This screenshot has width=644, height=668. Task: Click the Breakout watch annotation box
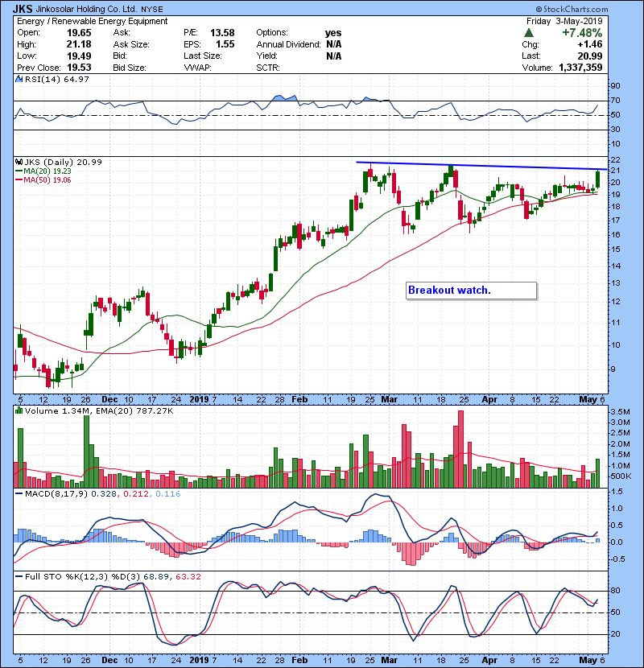(471, 291)
